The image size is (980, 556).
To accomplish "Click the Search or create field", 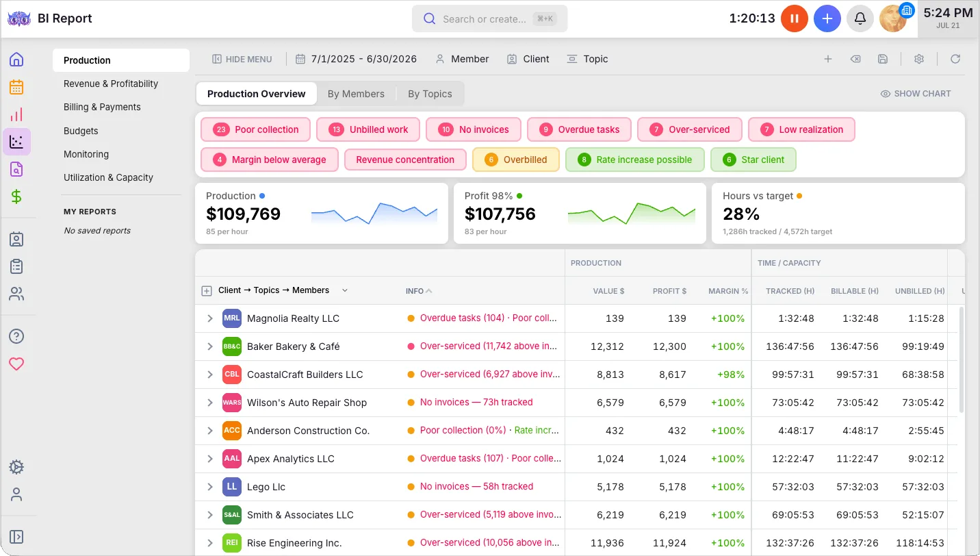I will pyautogui.click(x=489, y=18).
